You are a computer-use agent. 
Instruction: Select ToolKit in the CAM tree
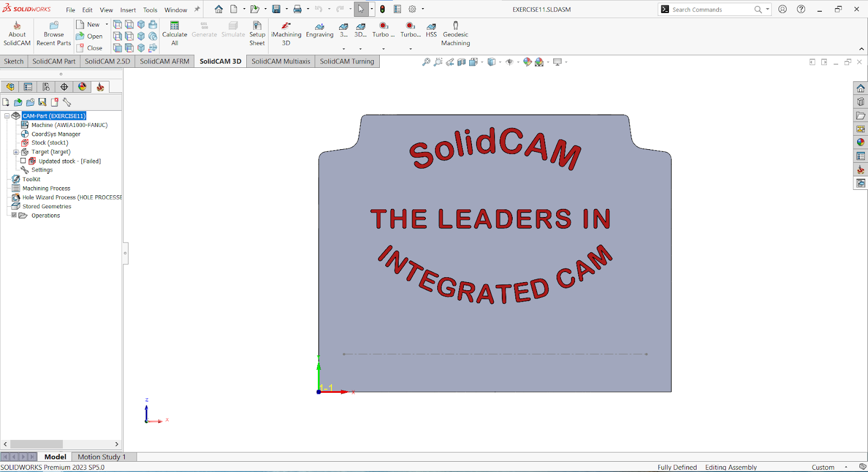point(31,179)
